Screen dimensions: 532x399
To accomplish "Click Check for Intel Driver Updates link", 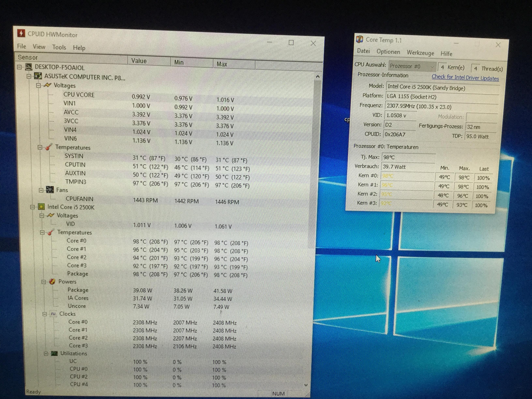I will coord(465,77).
